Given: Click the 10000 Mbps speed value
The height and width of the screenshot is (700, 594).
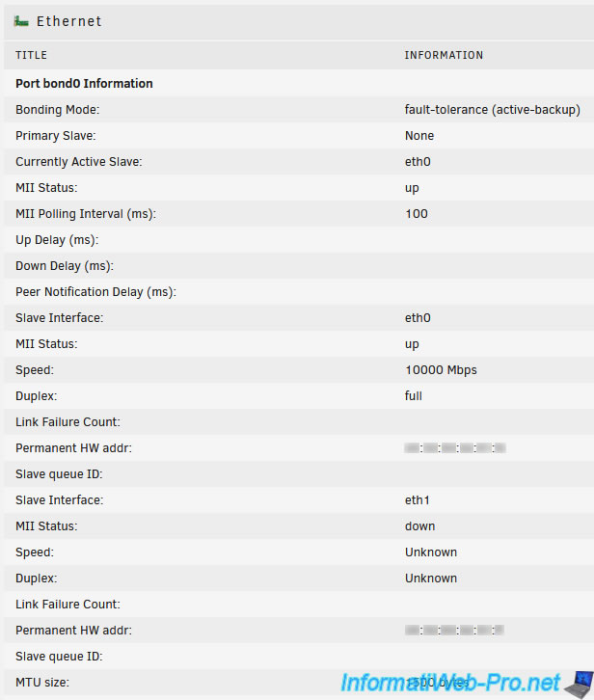Looking at the screenshot, I should (441, 370).
